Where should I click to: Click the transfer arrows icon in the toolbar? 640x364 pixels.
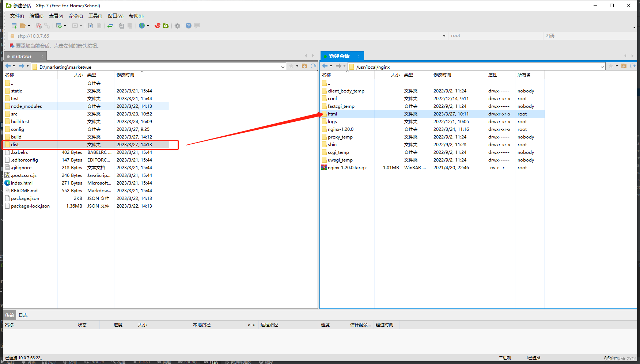click(x=110, y=26)
